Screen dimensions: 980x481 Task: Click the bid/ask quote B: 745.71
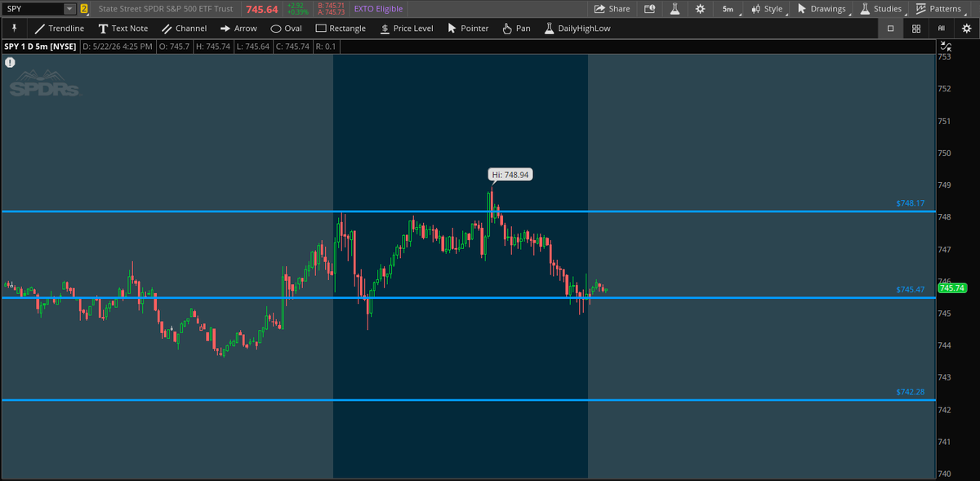(331, 6)
